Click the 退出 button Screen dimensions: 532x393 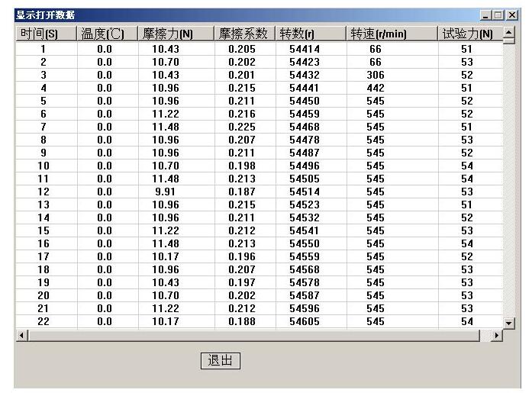coord(220,361)
